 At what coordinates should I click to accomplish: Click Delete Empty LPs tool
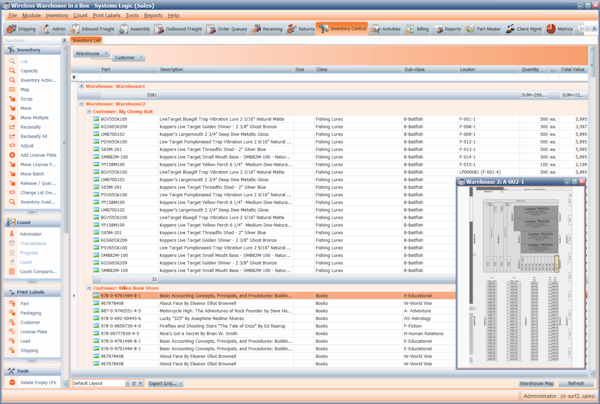[x=38, y=383]
